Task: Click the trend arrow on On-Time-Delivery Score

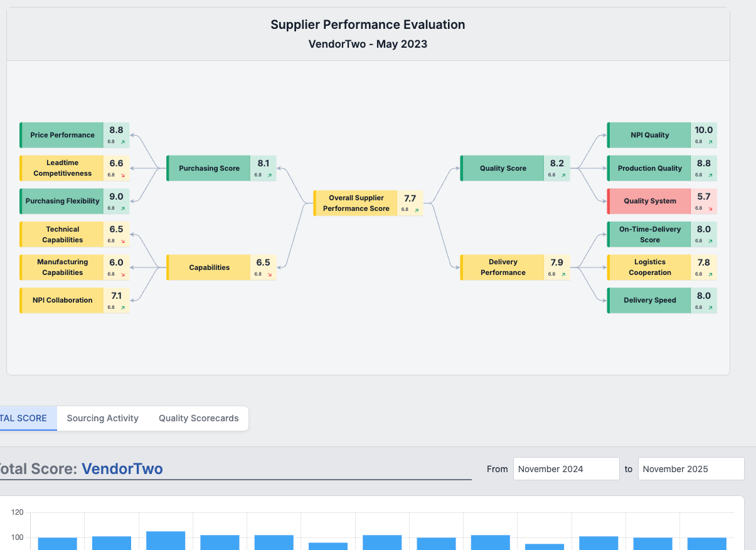Action: tap(710, 242)
